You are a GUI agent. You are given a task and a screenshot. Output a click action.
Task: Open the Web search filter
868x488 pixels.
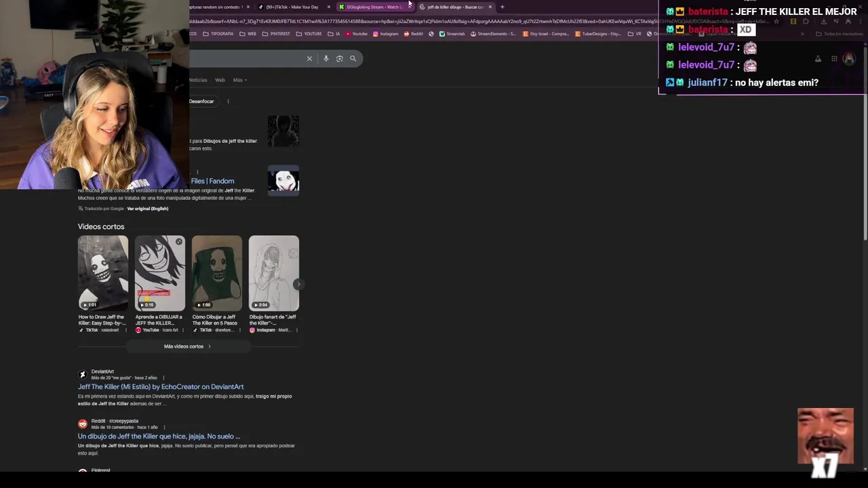point(220,80)
